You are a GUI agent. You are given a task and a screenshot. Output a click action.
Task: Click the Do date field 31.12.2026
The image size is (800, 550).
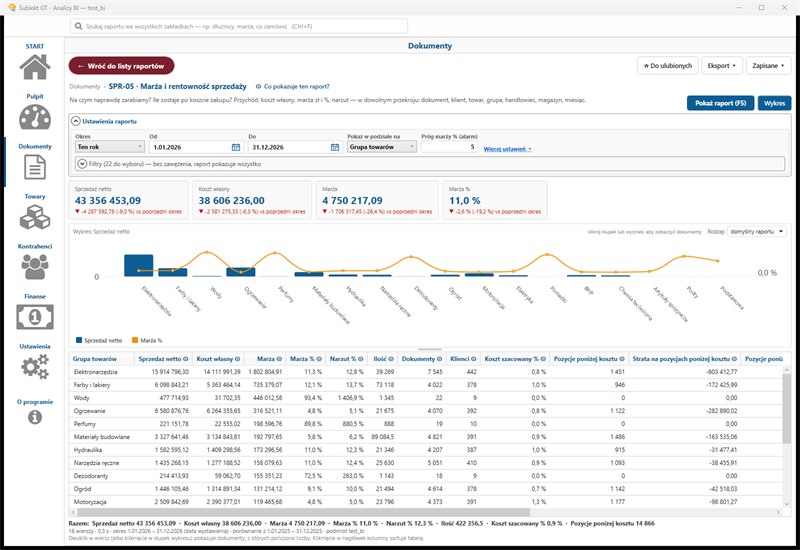coord(294,147)
